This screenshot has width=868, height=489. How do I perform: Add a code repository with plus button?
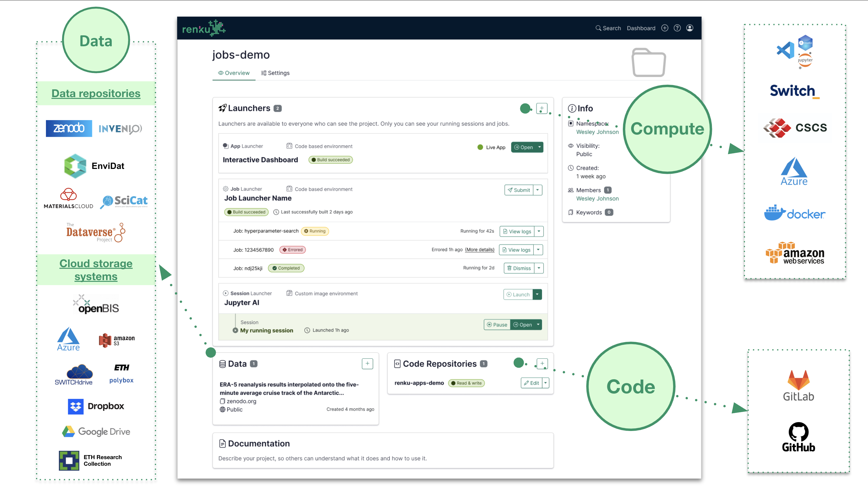click(542, 363)
